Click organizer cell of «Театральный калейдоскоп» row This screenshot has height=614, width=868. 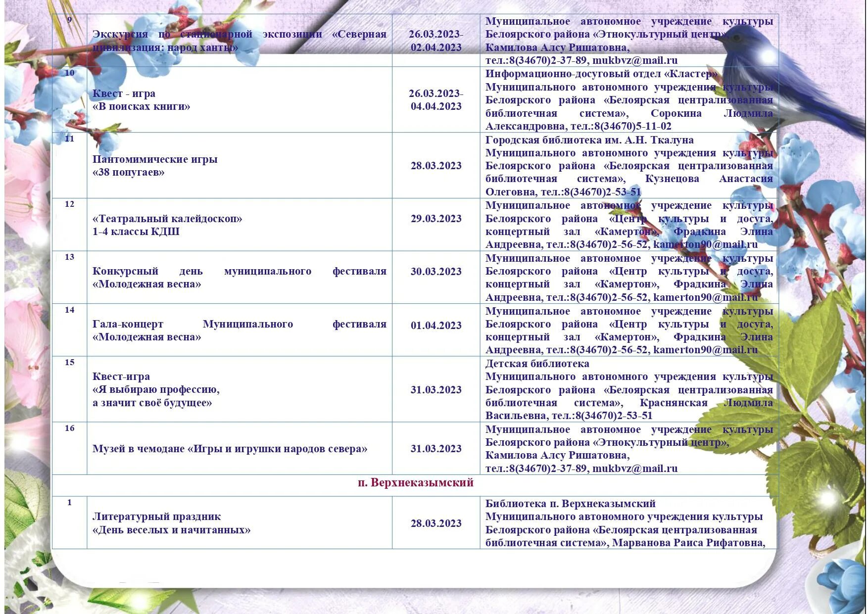[x=629, y=225]
